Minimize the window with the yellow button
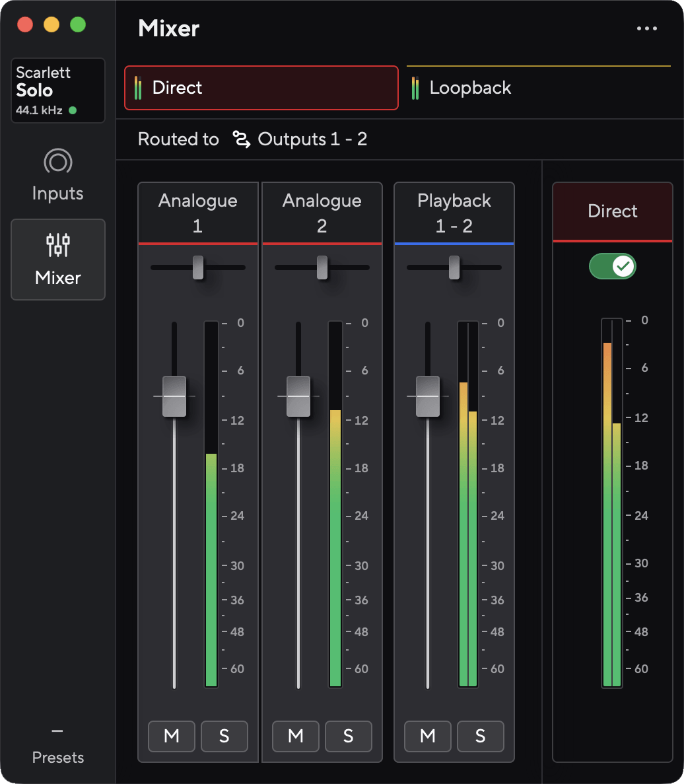The image size is (684, 784). (x=51, y=24)
